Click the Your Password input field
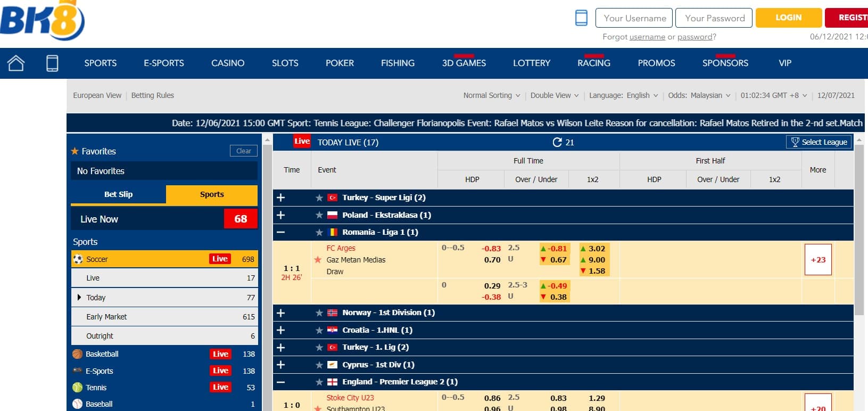This screenshot has height=411, width=868. pos(714,18)
